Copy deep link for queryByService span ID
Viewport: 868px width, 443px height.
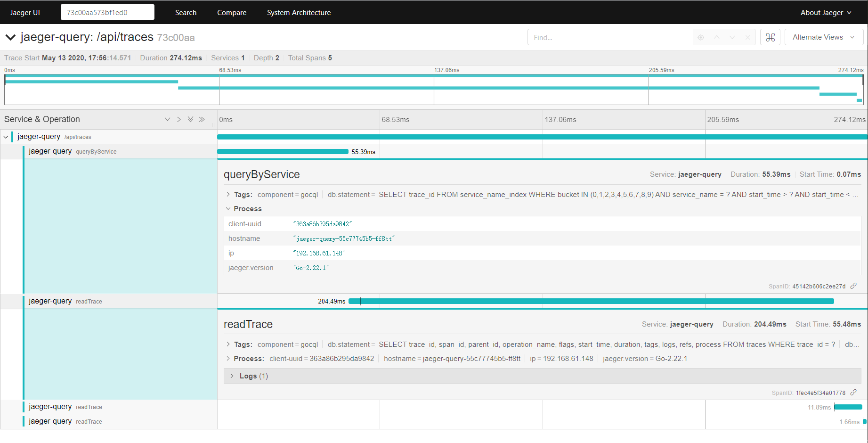coord(853,286)
